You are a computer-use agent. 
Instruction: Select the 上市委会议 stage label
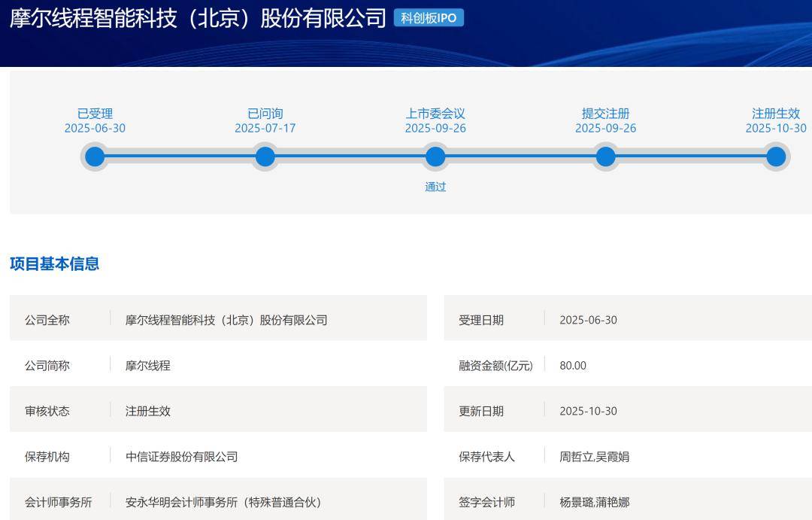pos(435,113)
